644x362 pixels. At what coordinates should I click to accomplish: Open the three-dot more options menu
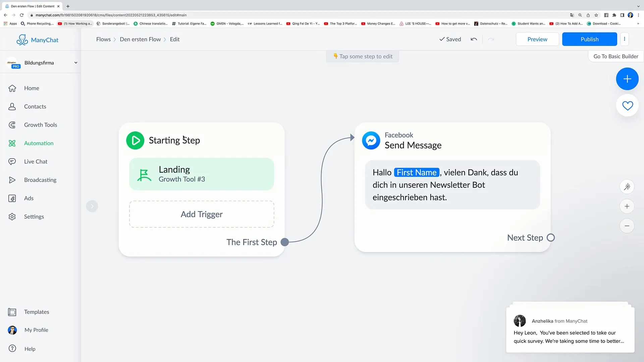625,39
